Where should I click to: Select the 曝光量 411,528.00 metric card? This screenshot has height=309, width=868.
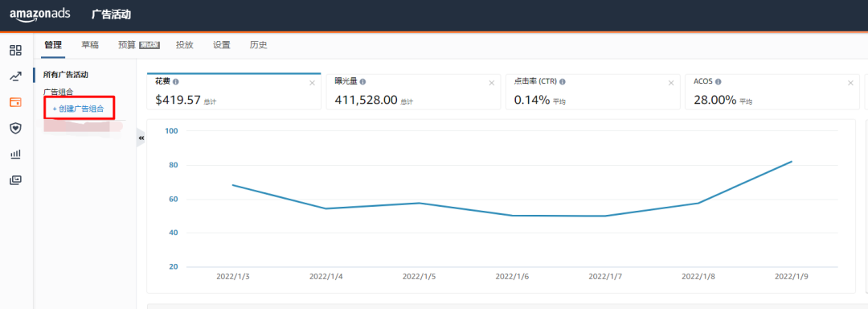pos(413,92)
